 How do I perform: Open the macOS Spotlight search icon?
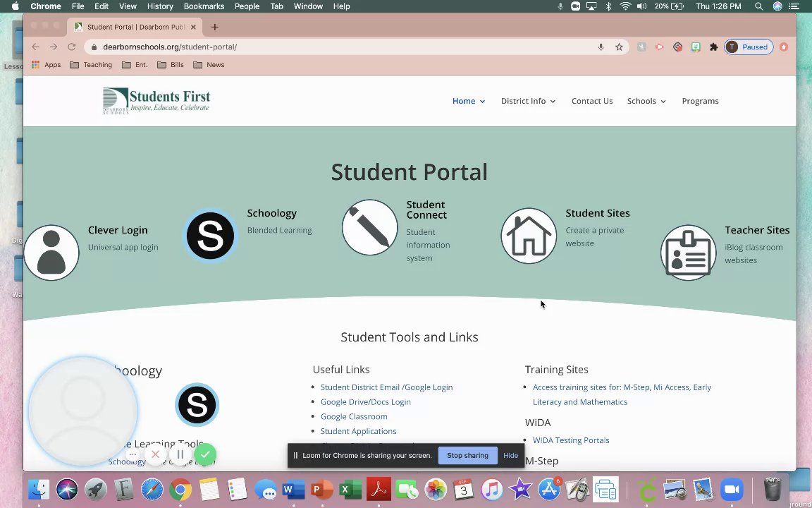click(758, 6)
